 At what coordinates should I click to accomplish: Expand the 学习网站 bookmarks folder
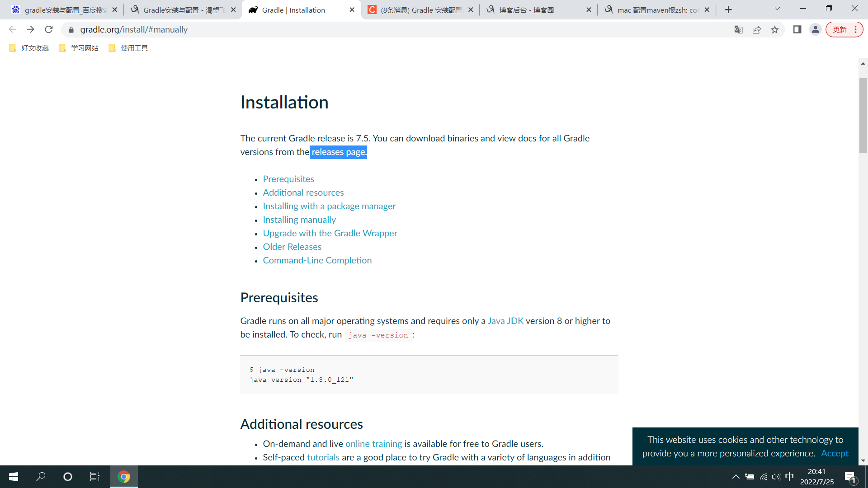78,48
